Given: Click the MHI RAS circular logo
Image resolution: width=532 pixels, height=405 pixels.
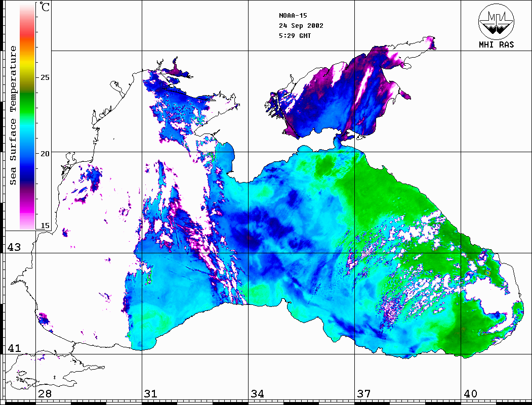Looking at the screenshot, I should click(496, 21).
